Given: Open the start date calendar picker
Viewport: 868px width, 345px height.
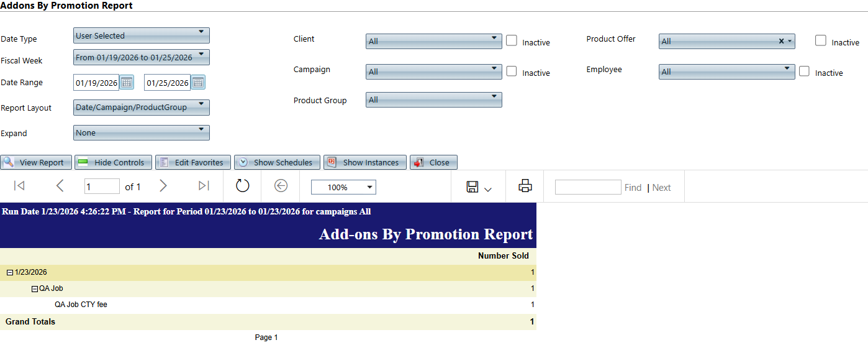Looking at the screenshot, I should click(x=127, y=83).
